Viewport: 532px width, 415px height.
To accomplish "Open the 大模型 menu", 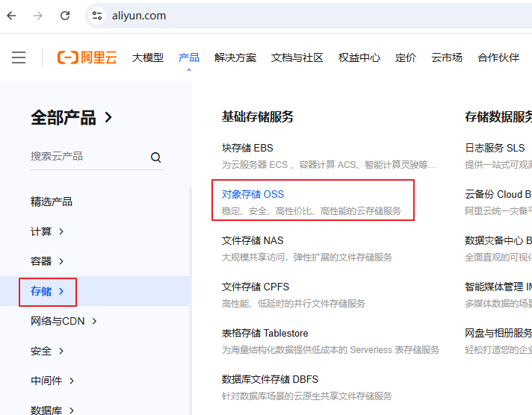I will point(148,57).
